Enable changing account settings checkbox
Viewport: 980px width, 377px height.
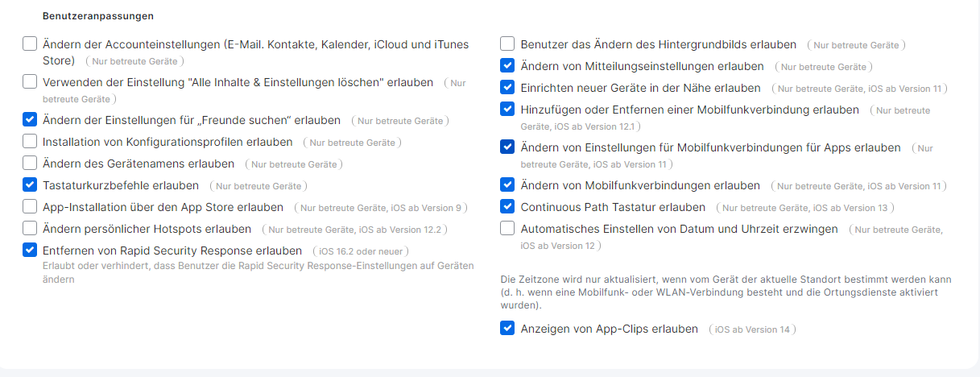tap(30, 44)
